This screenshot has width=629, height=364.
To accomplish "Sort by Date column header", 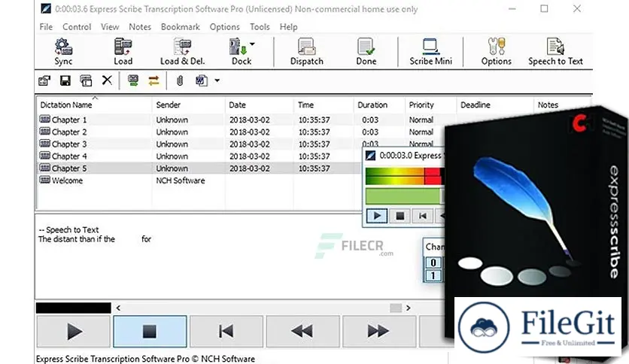I will [259, 105].
